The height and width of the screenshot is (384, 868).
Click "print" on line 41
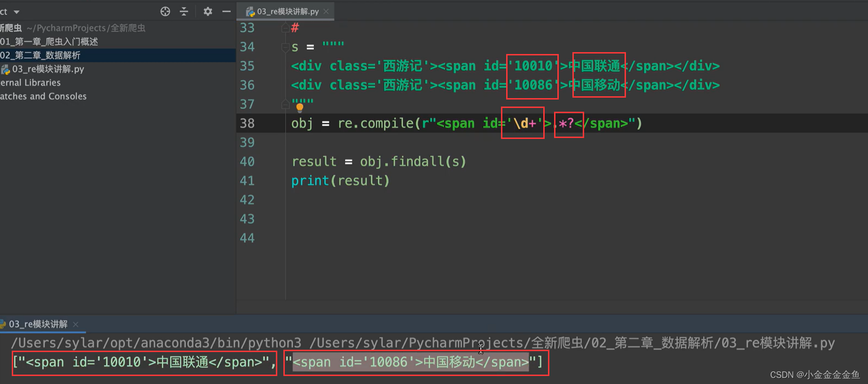(x=310, y=181)
